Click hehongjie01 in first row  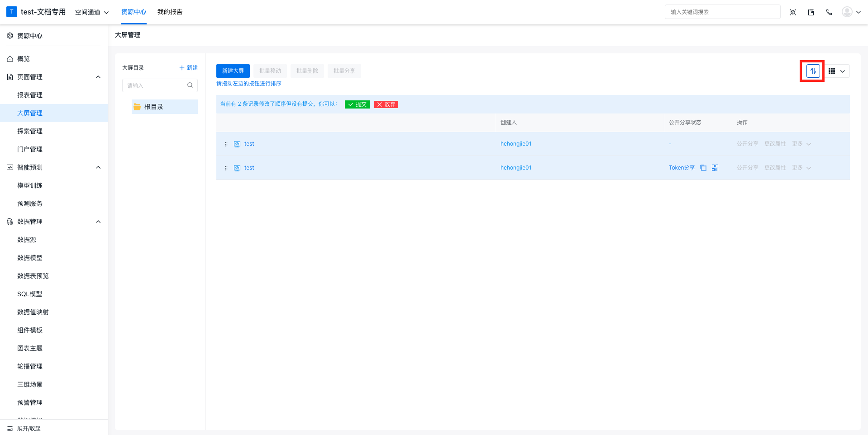[516, 144]
